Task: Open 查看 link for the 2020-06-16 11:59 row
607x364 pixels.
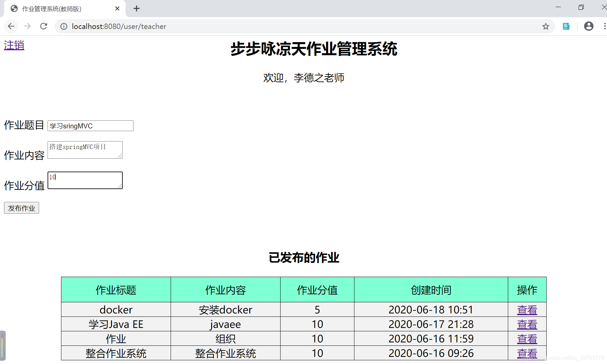Action: [527, 339]
